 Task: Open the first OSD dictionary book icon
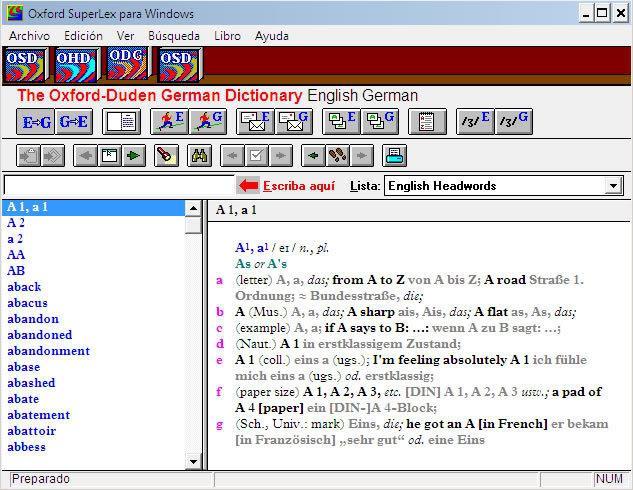point(25,65)
